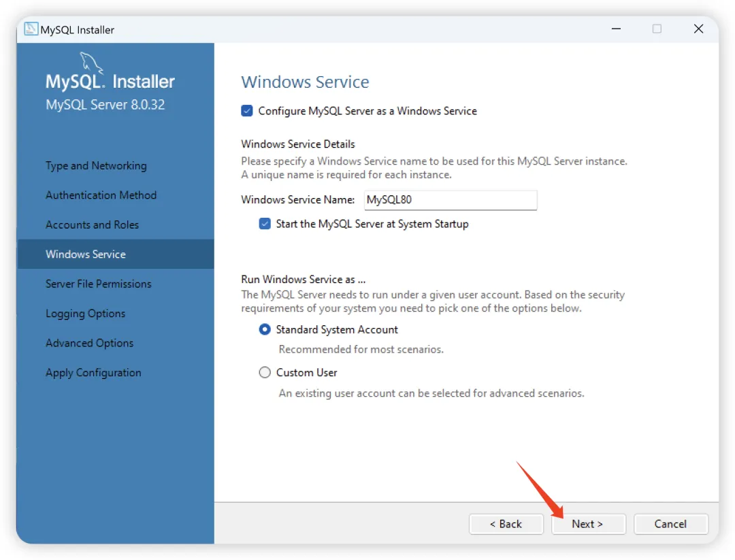Click the Run Windows Service as label

point(304,279)
